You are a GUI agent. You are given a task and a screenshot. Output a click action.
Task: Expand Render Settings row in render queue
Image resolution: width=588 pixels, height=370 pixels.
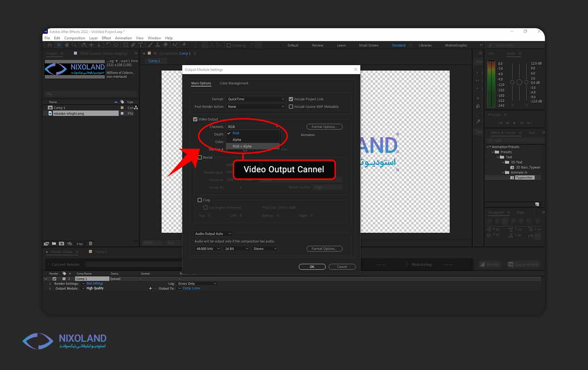pyautogui.click(x=50, y=284)
